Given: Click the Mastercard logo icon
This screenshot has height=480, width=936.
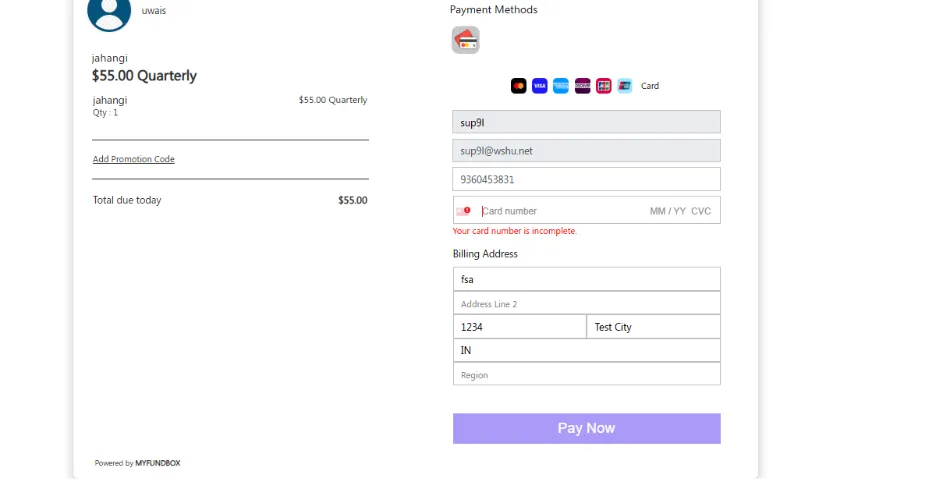Looking at the screenshot, I should coord(518,86).
